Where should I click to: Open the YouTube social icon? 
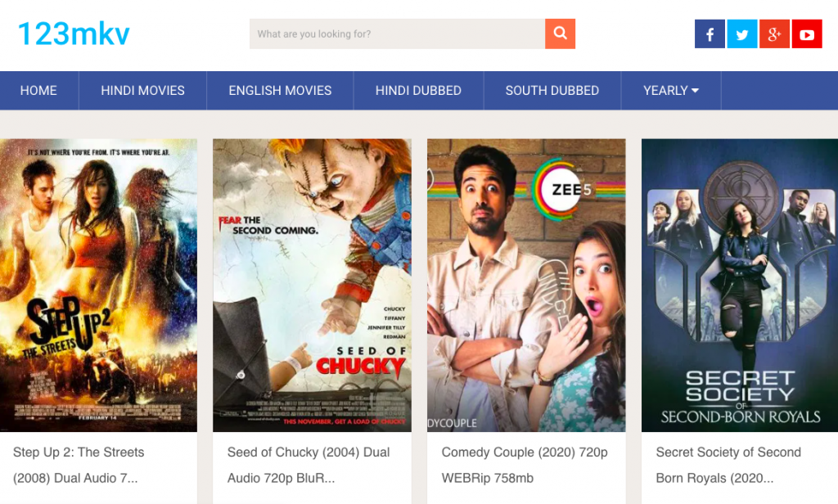(807, 34)
